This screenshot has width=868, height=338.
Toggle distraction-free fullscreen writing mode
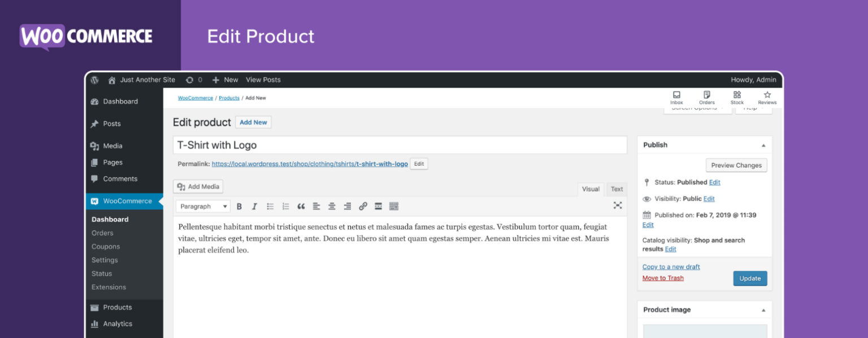coord(617,206)
